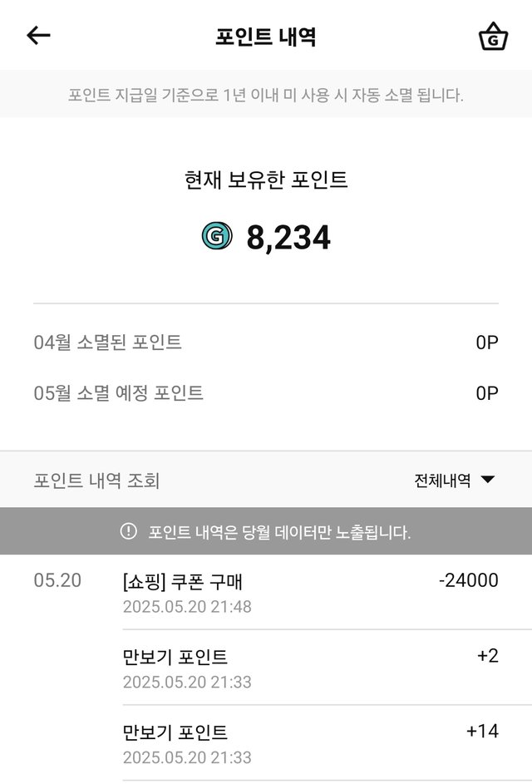
Task: Tap the 2025.05.20 21:48 timestamp
Action: (x=187, y=607)
